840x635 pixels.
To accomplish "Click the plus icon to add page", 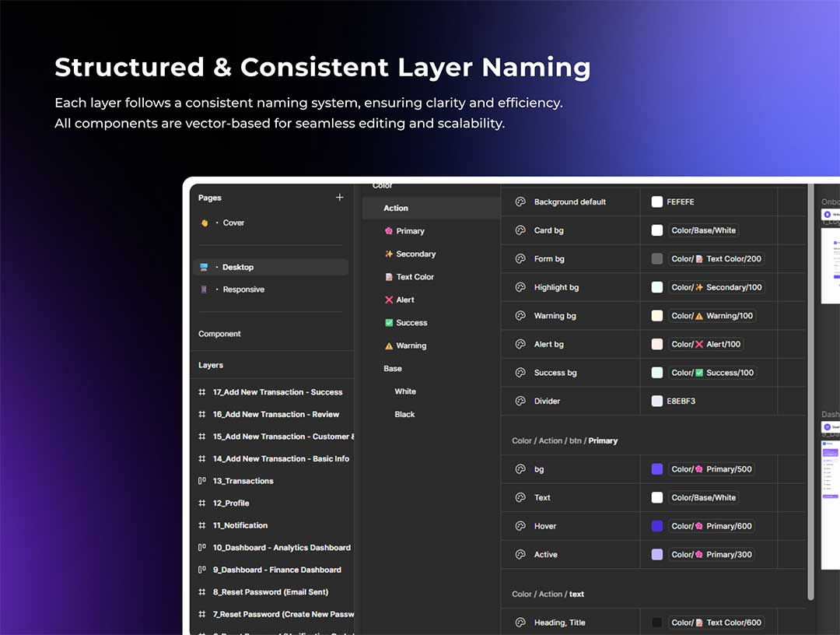I will tap(339, 198).
